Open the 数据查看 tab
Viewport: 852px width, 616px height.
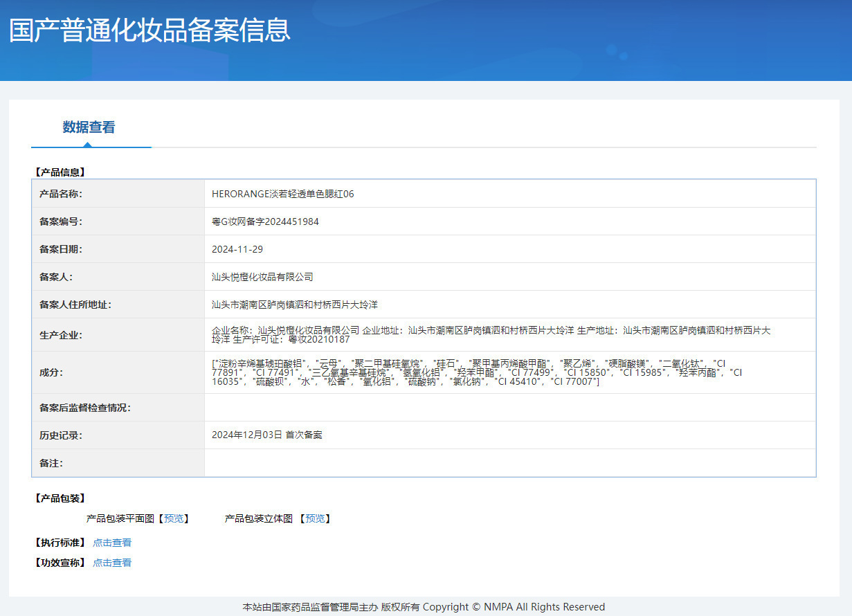(89, 127)
